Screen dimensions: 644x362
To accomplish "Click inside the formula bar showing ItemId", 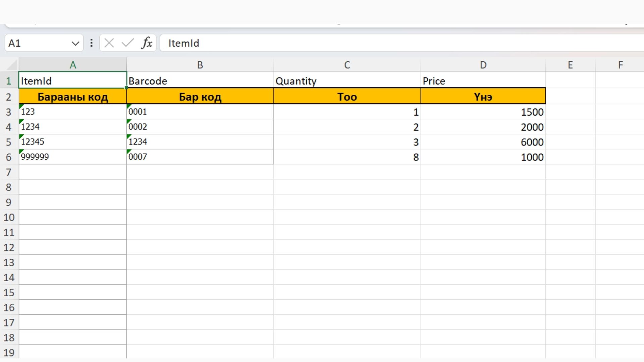I will (369, 43).
